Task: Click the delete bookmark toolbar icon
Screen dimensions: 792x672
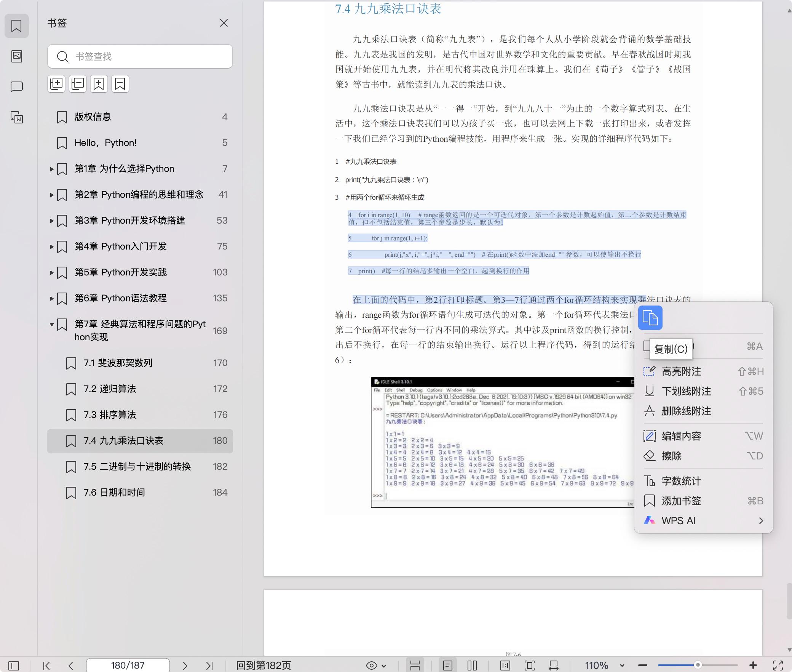Action: point(120,83)
